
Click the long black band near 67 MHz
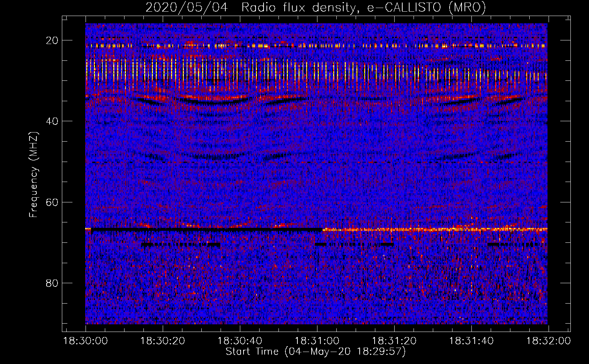point(206,230)
